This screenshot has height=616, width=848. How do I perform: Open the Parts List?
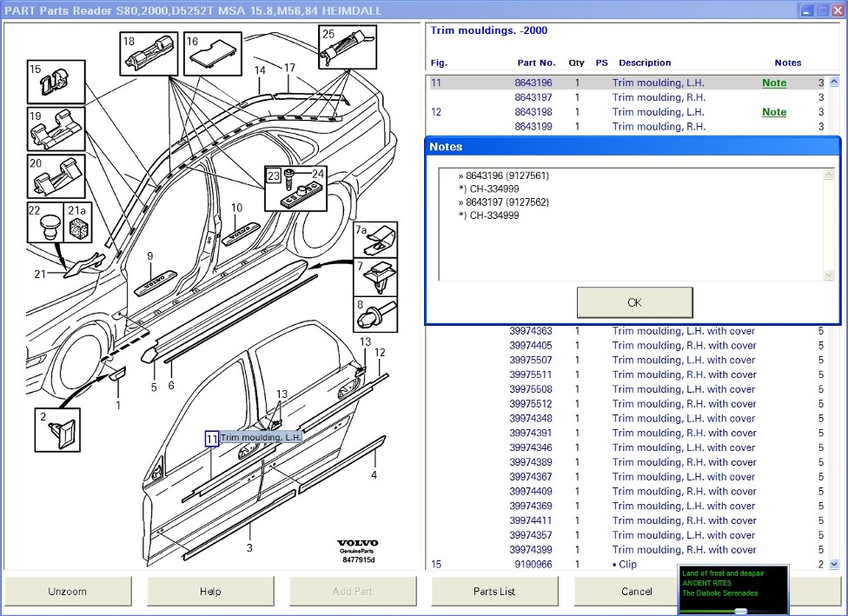(494, 591)
